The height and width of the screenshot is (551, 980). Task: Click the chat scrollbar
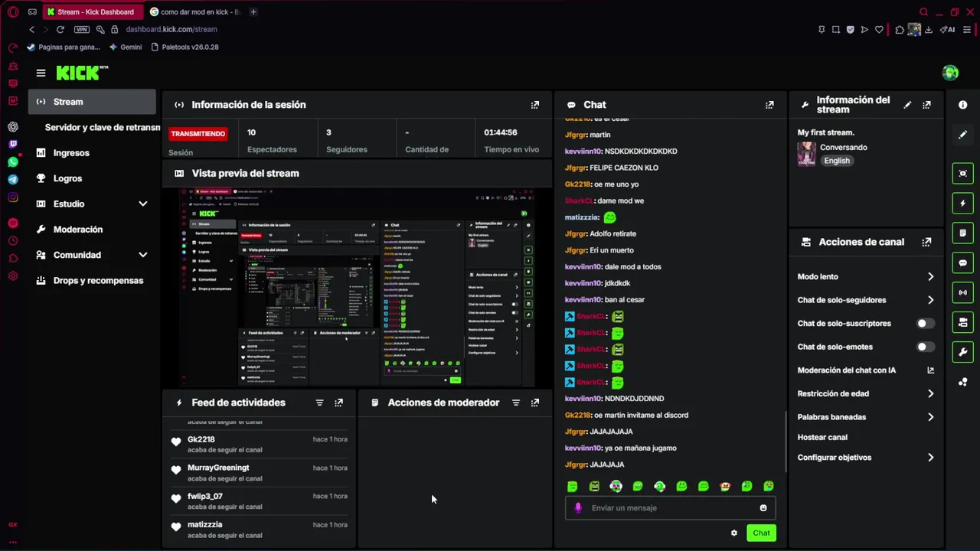(786, 442)
